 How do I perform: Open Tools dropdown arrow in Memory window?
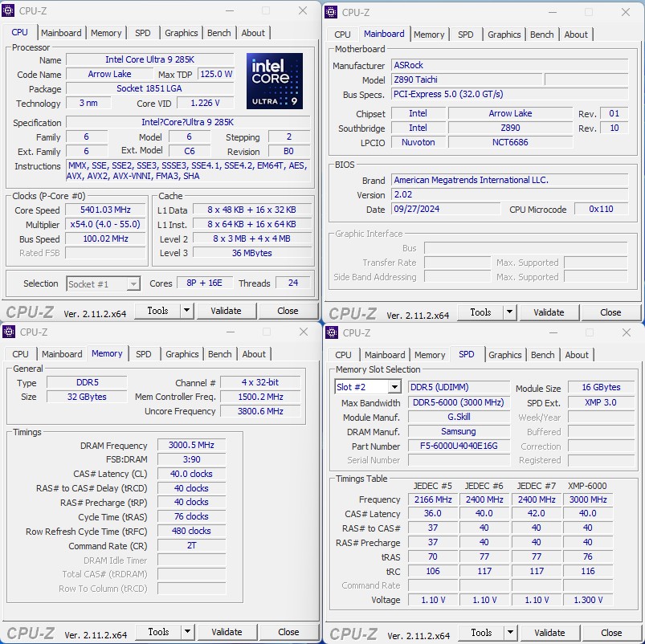[188, 632]
